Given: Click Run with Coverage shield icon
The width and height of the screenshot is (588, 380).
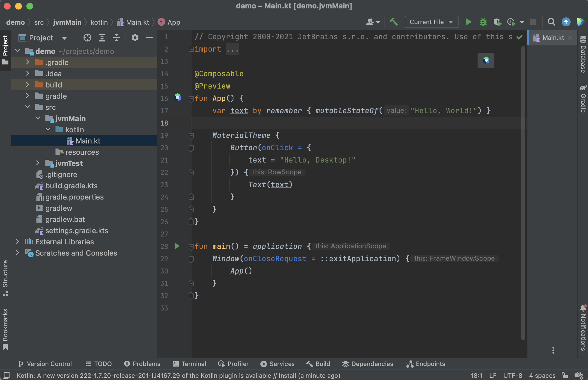Looking at the screenshot, I should (497, 22).
